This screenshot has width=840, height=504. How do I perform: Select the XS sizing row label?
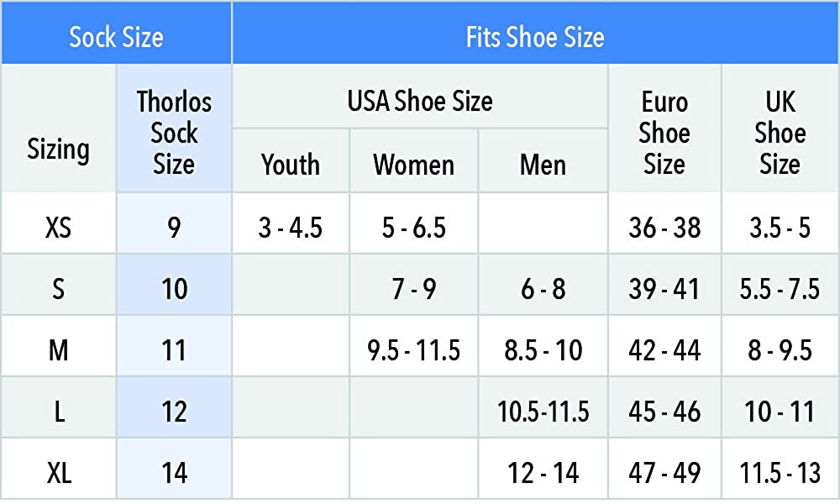tap(59, 227)
